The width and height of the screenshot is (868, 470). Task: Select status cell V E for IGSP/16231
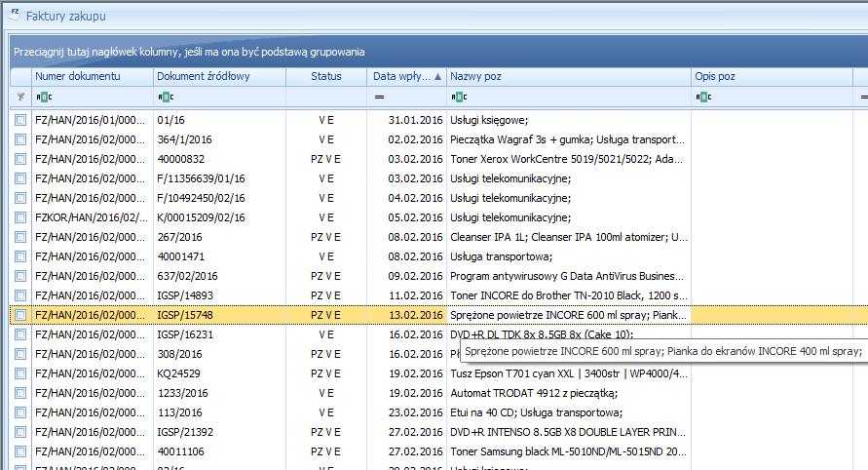(x=326, y=334)
